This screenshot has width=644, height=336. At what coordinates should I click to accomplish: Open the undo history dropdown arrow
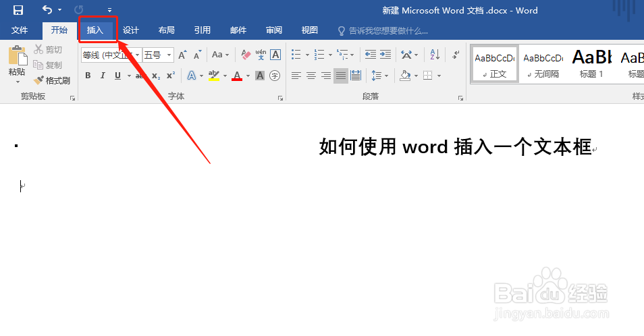59,10
